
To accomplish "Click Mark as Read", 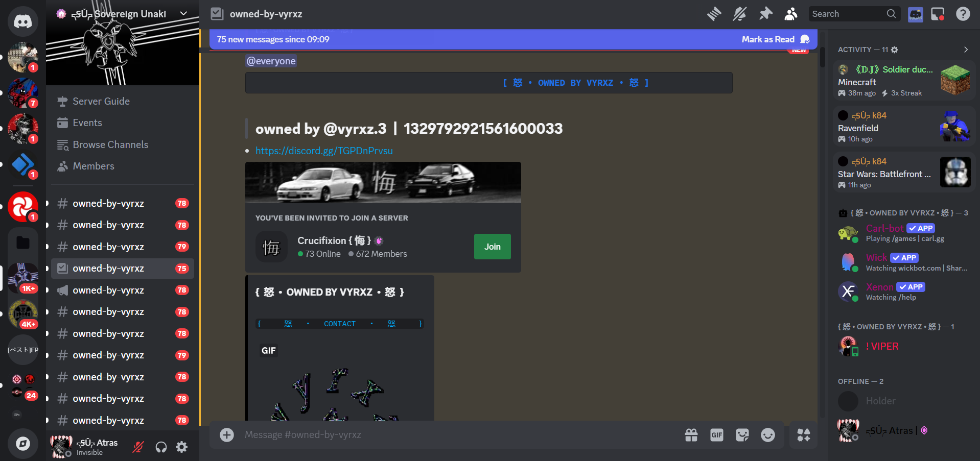I will tap(768, 39).
